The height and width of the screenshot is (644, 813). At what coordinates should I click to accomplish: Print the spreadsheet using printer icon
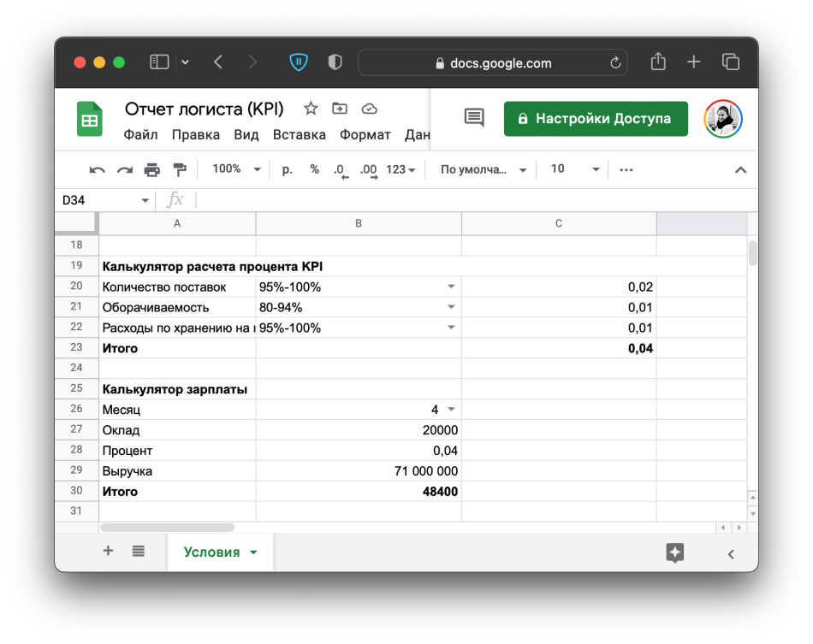click(152, 169)
